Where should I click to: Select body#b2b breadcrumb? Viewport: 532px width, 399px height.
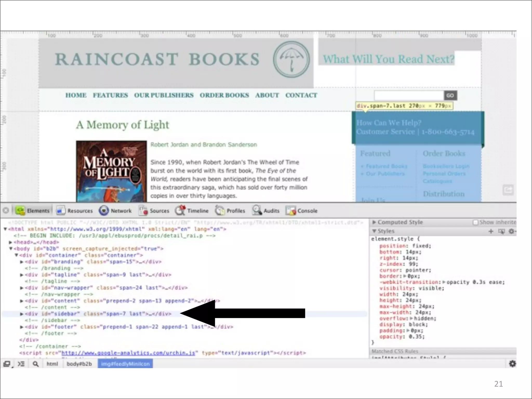79,364
